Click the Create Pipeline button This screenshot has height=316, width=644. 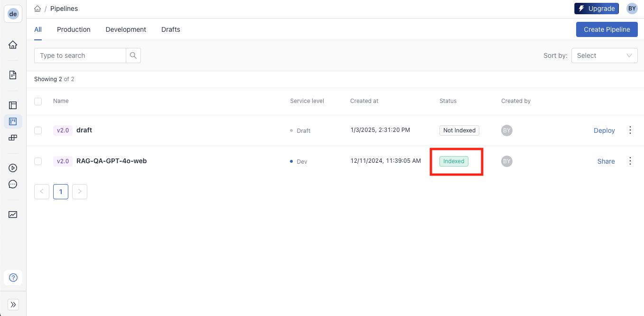(x=607, y=29)
